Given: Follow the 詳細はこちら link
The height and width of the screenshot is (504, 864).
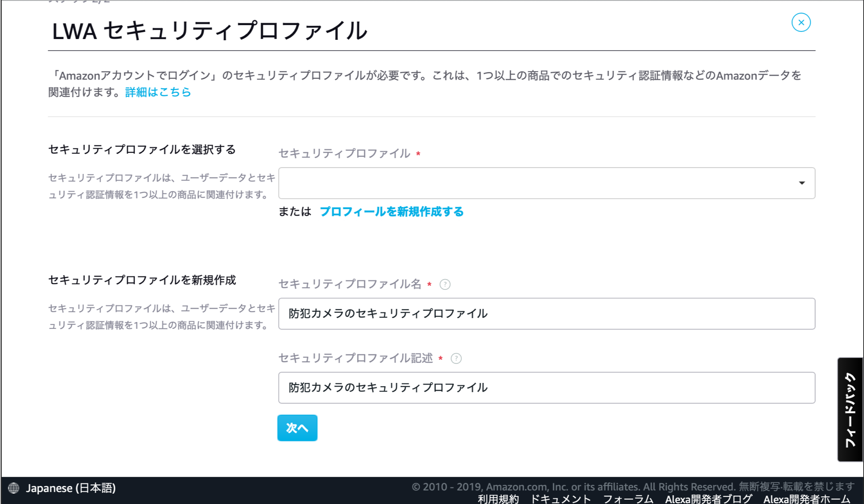Looking at the screenshot, I should [157, 92].
